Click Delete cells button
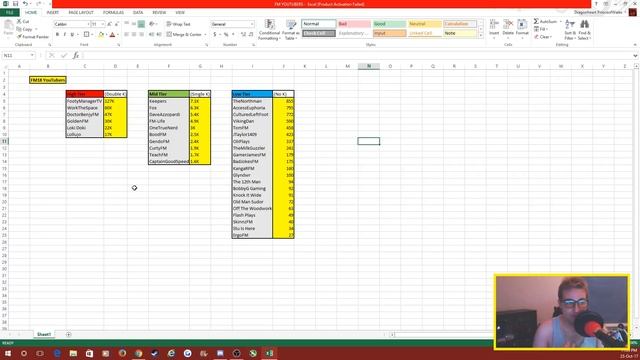 508,28
